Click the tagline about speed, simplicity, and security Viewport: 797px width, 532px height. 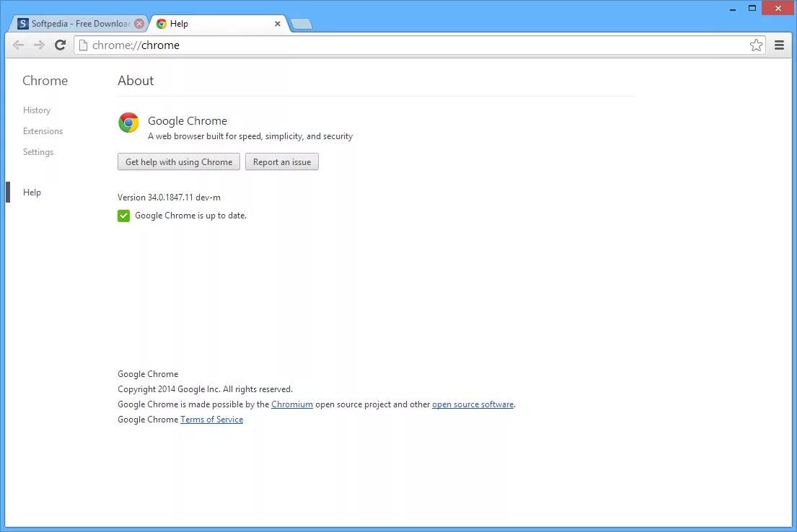point(250,136)
